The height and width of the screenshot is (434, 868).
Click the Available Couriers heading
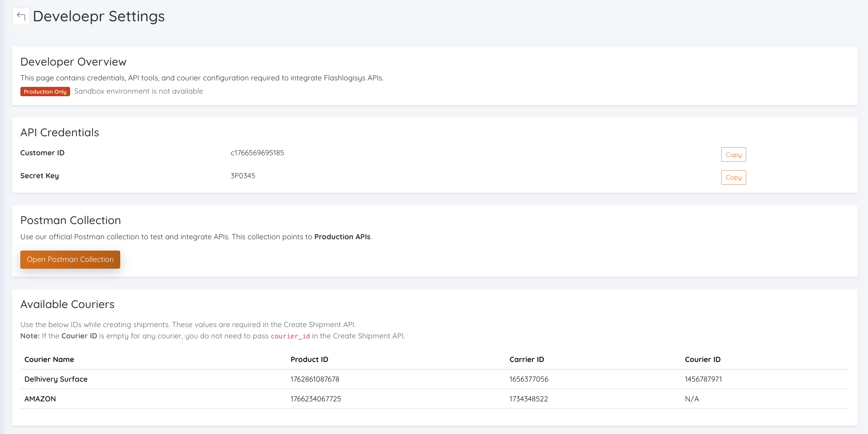68,304
